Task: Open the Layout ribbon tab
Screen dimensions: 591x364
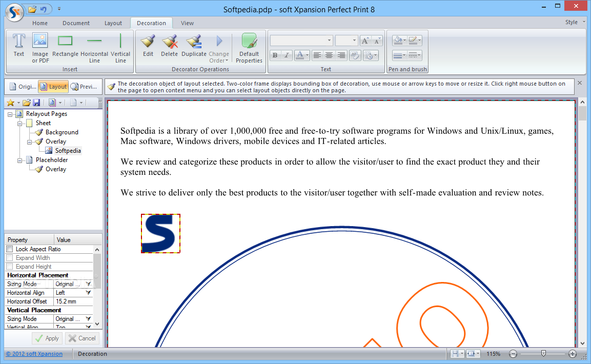Action: tap(113, 23)
